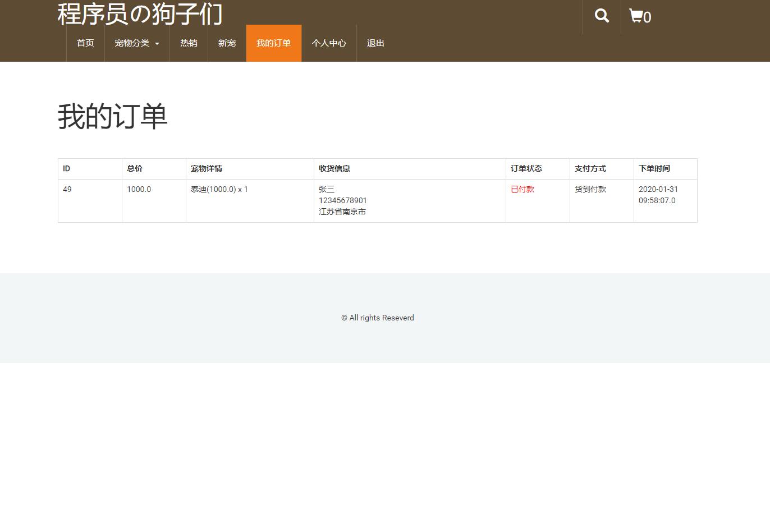The image size is (770, 532).
Task: Select the 热销 navigation item
Action: pyautogui.click(x=189, y=43)
